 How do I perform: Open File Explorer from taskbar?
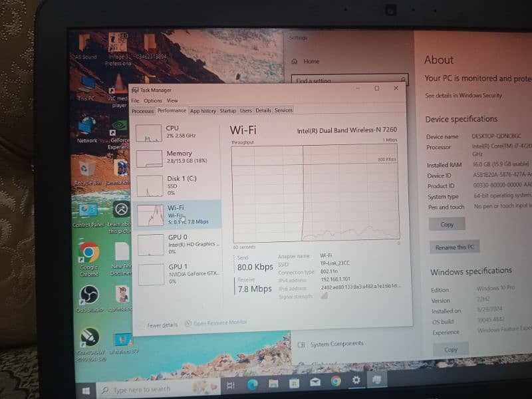point(273,384)
